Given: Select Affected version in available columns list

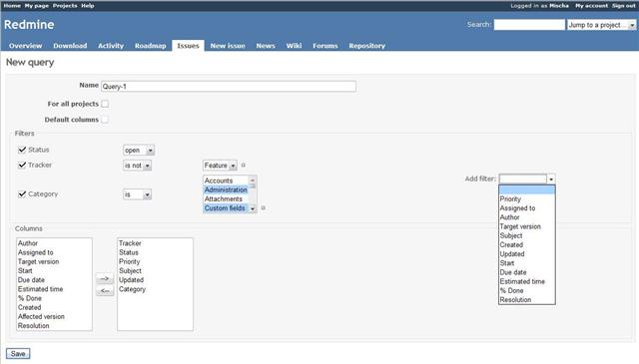Looking at the screenshot, I should click(54, 316).
